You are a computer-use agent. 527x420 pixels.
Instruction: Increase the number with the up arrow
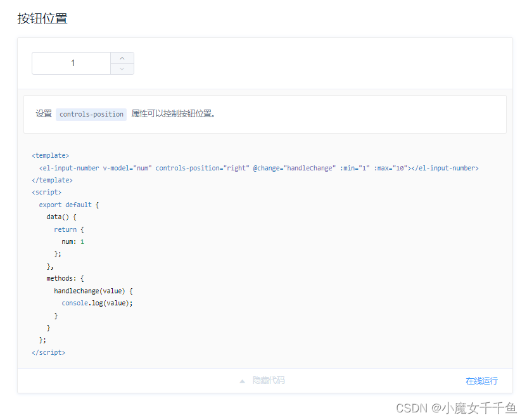pyautogui.click(x=122, y=58)
